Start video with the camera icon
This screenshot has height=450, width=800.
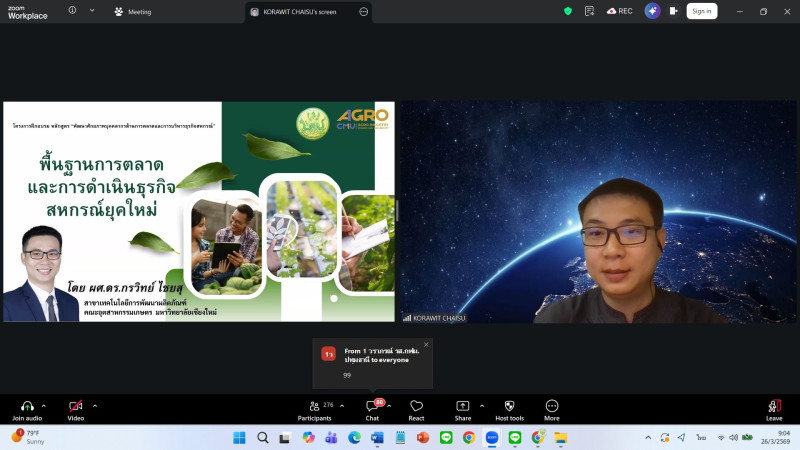tap(75, 406)
